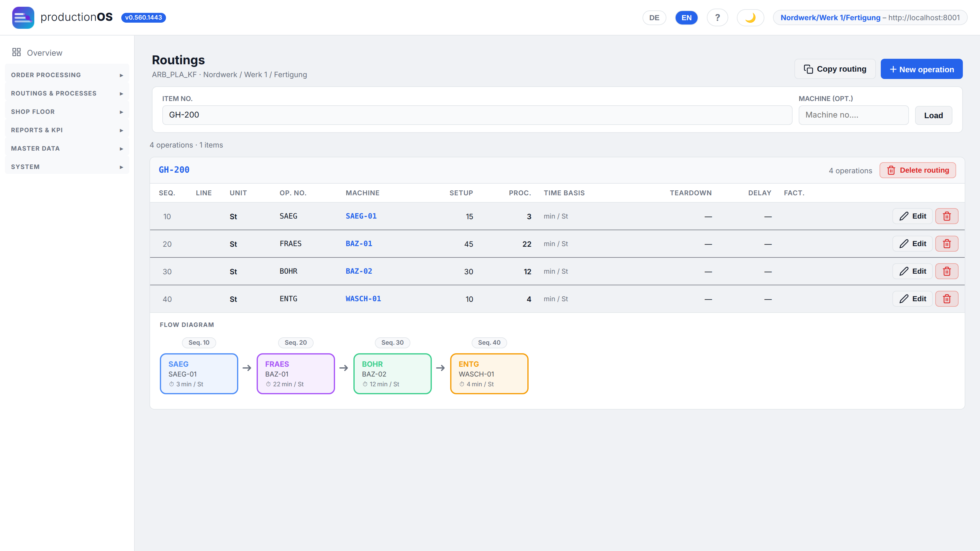Expand SHOP FLOOR section
Image resolution: width=980 pixels, height=551 pixels.
[x=67, y=112]
